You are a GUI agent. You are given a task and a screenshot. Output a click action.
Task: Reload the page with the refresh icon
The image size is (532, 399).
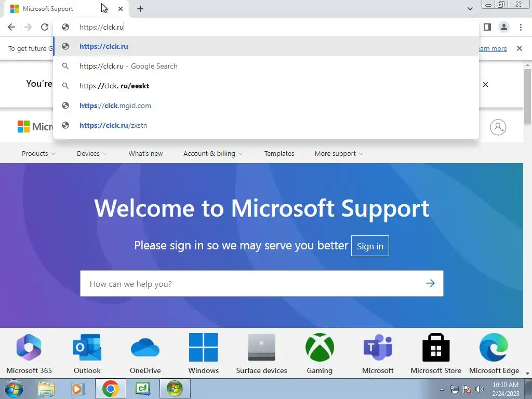click(45, 27)
